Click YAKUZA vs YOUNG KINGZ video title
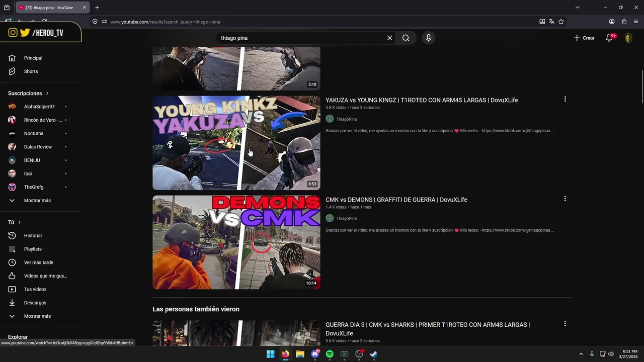644x362 pixels. click(422, 100)
